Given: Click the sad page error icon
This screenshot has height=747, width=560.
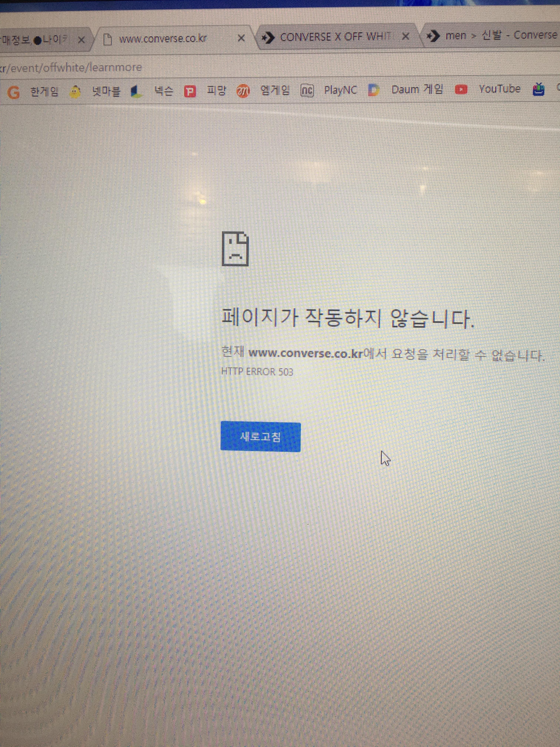Looking at the screenshot, I should [235, 249].
